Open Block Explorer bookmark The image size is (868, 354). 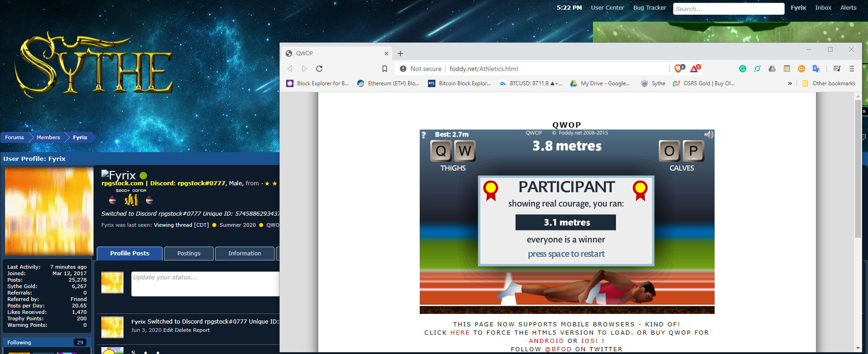(317, 83)
